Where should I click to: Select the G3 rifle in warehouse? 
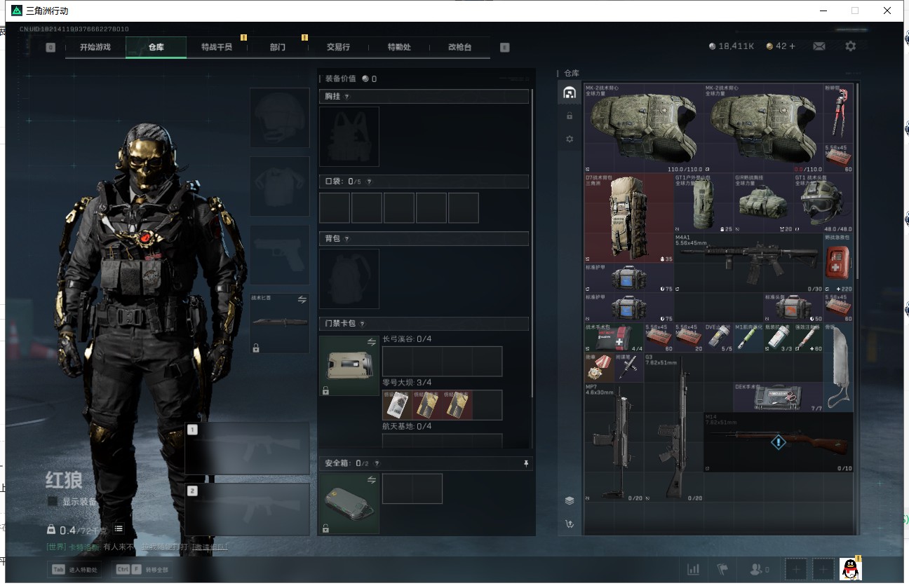[x=674, y=427]
